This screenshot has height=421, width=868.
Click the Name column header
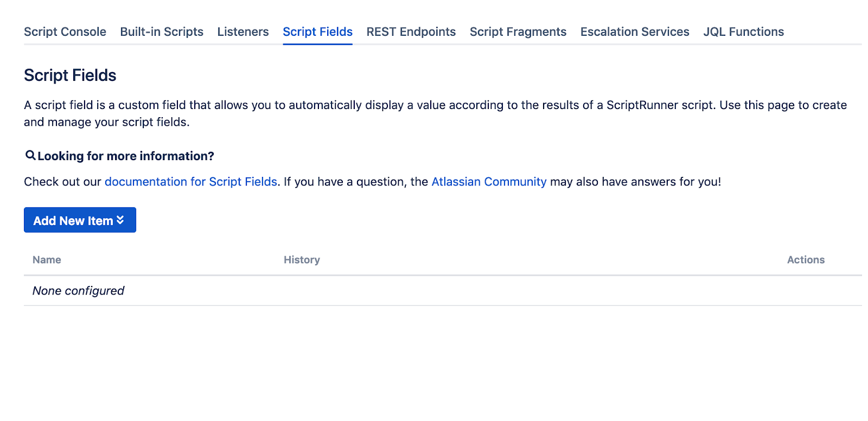47,260
